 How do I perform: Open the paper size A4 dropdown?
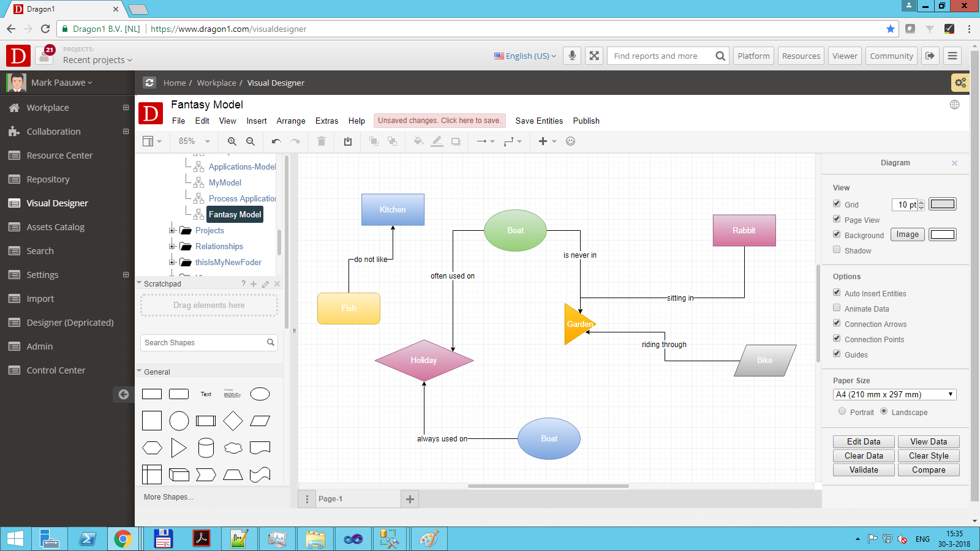pos(894,395)
